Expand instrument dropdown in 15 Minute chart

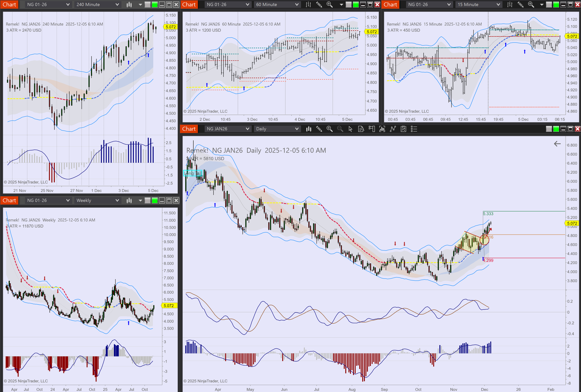429,4
